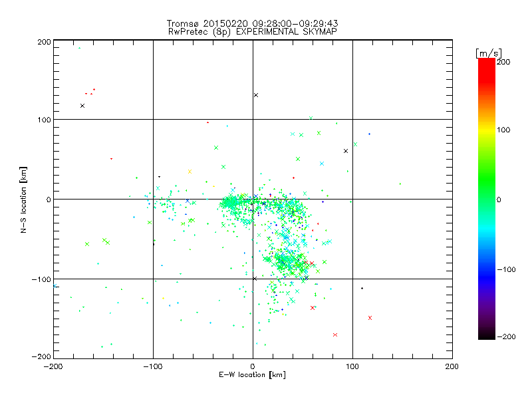Select the "N-S location [km]" axis label

coord(23,200)
